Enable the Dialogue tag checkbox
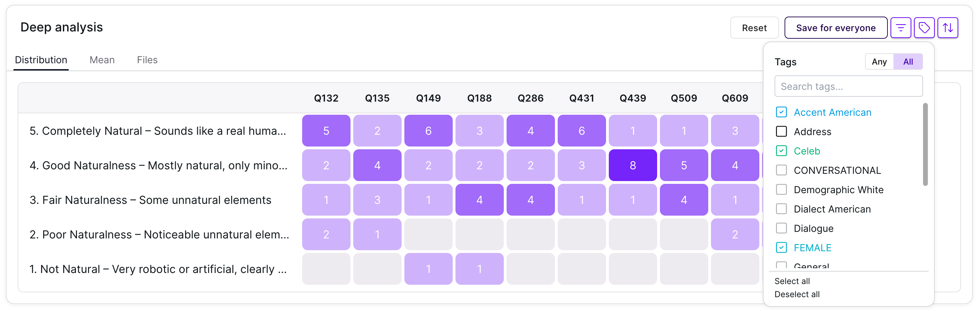Image resolution: width=980 pixels, height=311 pixels. (781, 228)
